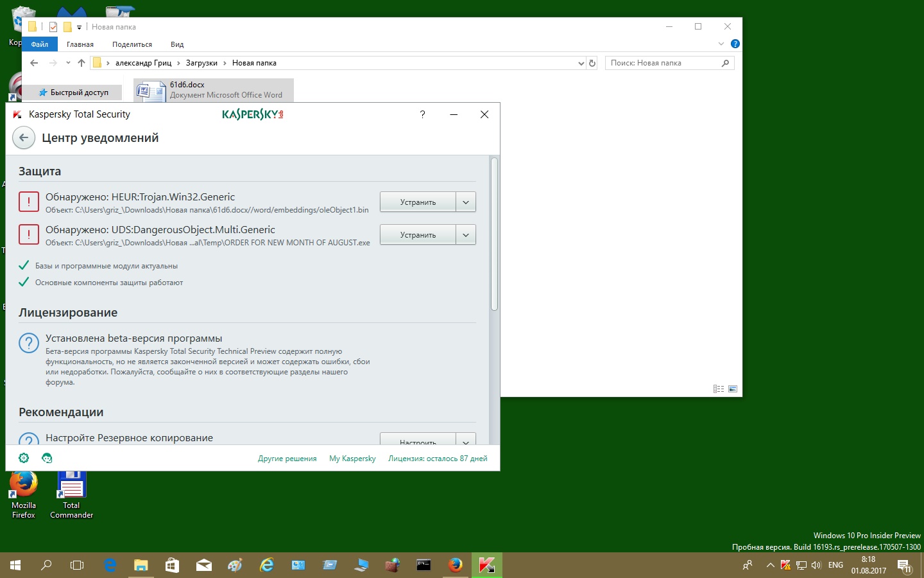Image resolution: width=924 pixels, height=578 pixels.
Task: Open Mail app from the taskbar
Action: tap(204, 565)
